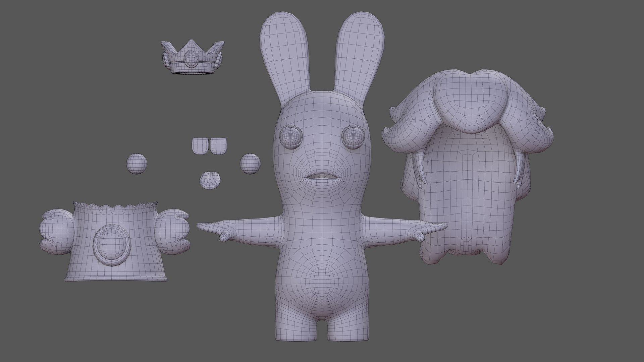Select the sphere left of the teeth

(137, 164)
